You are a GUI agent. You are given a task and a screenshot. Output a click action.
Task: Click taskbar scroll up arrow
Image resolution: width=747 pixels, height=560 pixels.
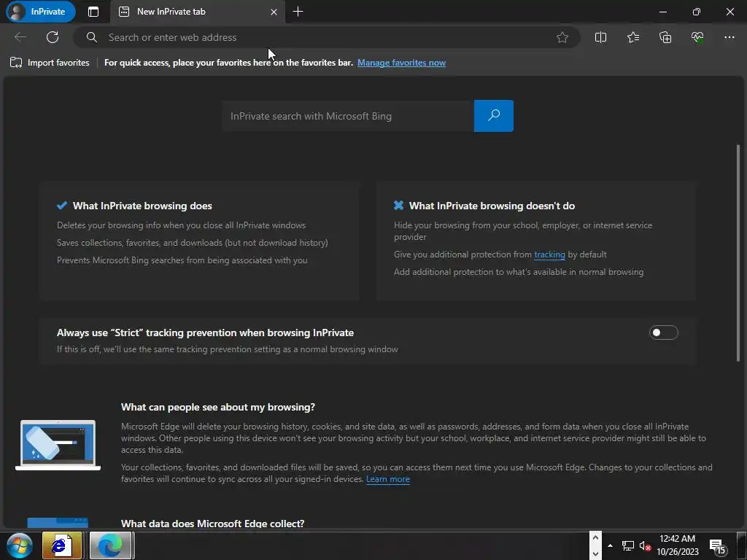[595, 538]
